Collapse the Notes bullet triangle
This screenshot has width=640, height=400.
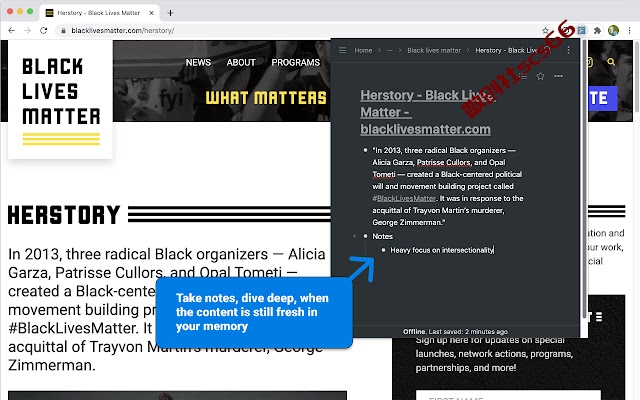(x=354, y=236)
